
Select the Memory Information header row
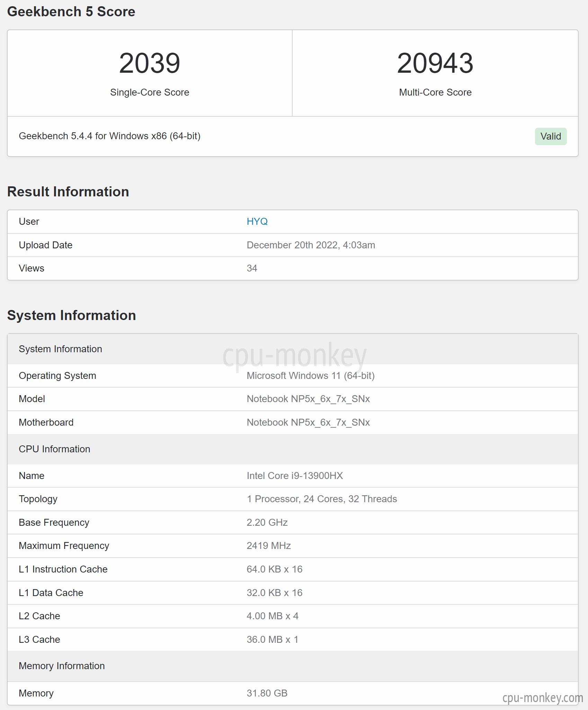(293, 666)
